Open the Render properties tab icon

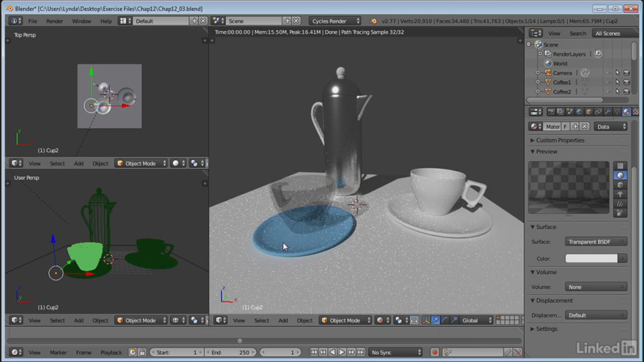(x=551, y=112)
